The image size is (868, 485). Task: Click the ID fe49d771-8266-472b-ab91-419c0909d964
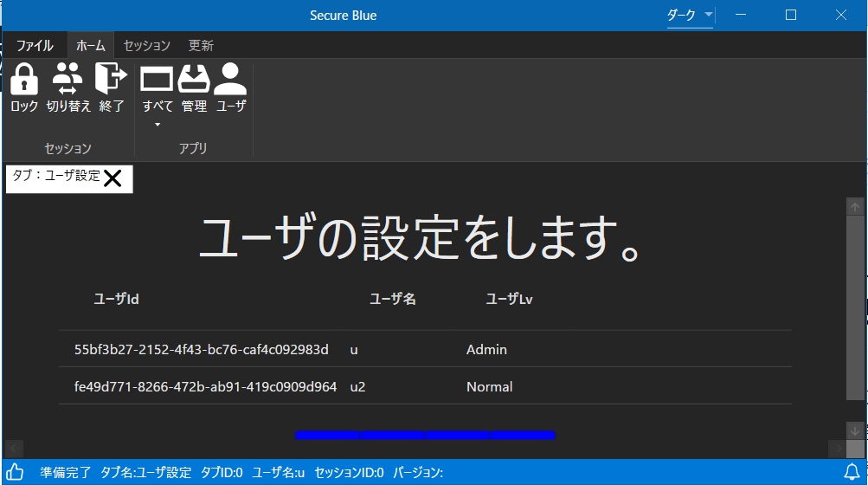[205, 387]
